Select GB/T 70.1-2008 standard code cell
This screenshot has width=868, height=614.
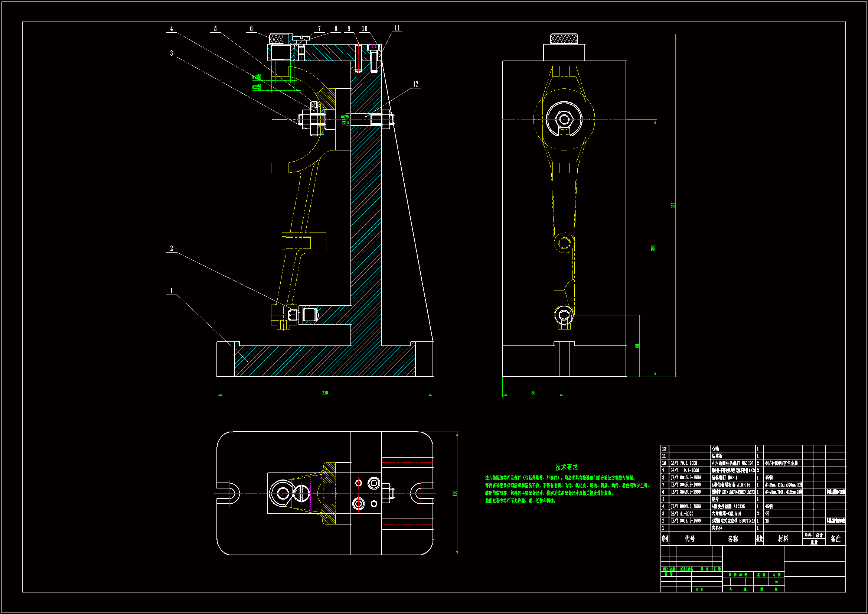pos(683,463)
